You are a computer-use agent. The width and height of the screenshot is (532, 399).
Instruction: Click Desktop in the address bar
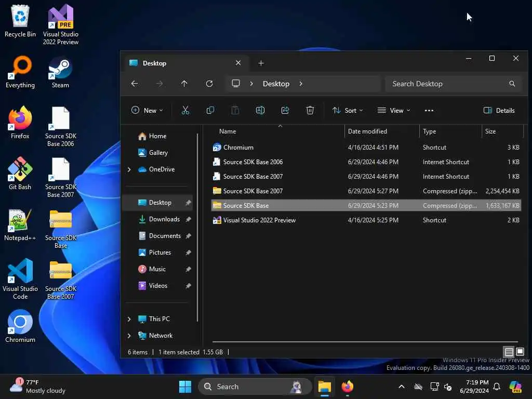pos(276,84)
